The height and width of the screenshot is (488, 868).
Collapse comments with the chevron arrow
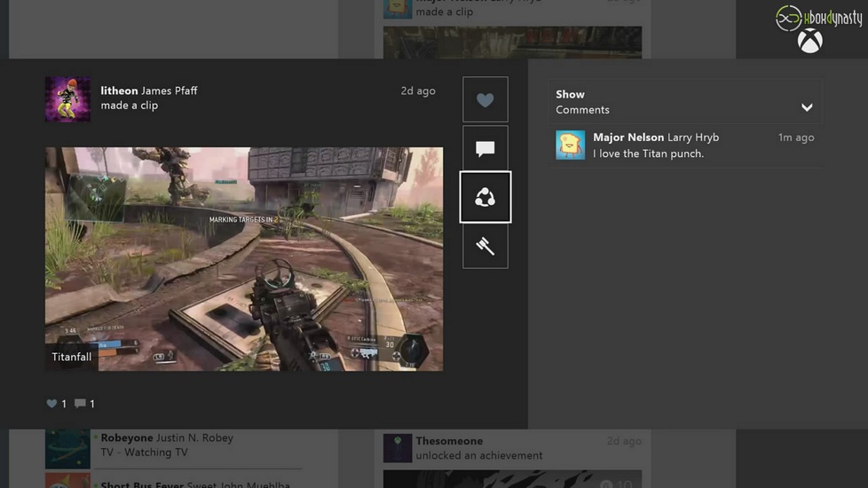point(807,107)
